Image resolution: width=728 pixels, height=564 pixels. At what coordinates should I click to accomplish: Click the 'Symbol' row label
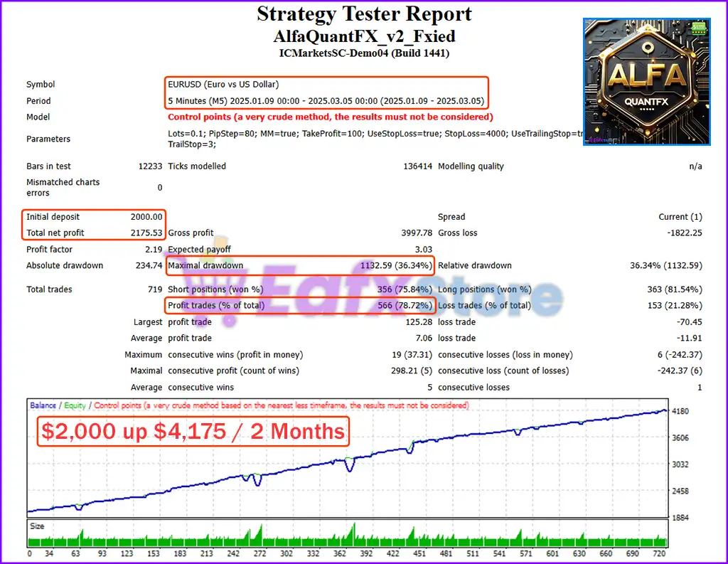41,85
